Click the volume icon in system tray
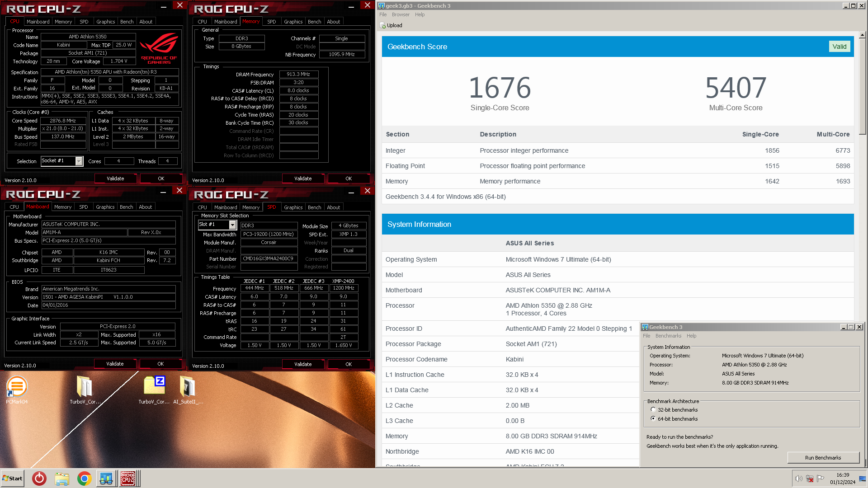Screen dimensions: 868x488 pos(799,479)
